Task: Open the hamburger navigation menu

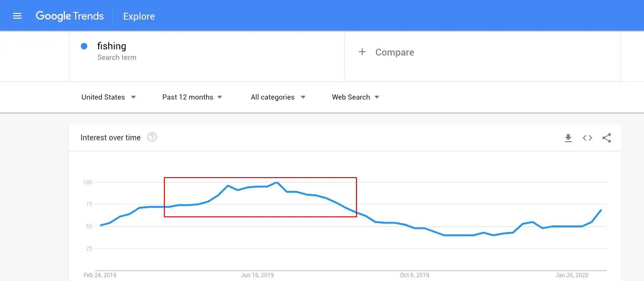Action: pos(17,16)
